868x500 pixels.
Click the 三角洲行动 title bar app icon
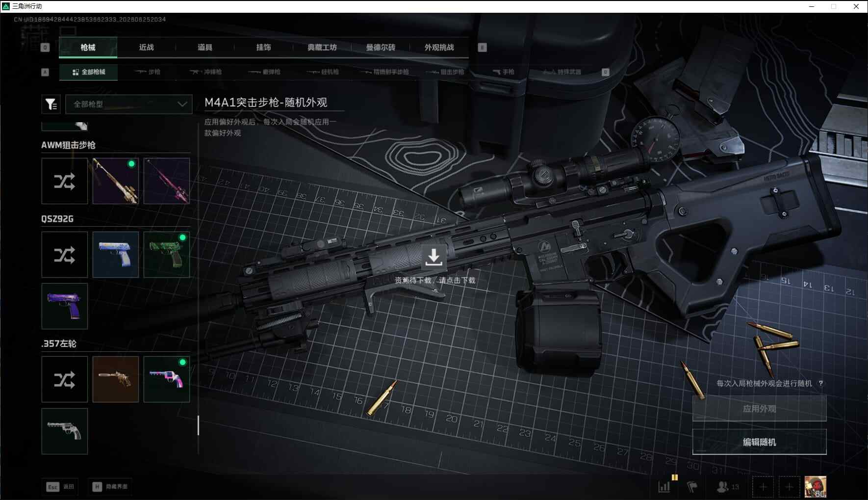point(6,6)
